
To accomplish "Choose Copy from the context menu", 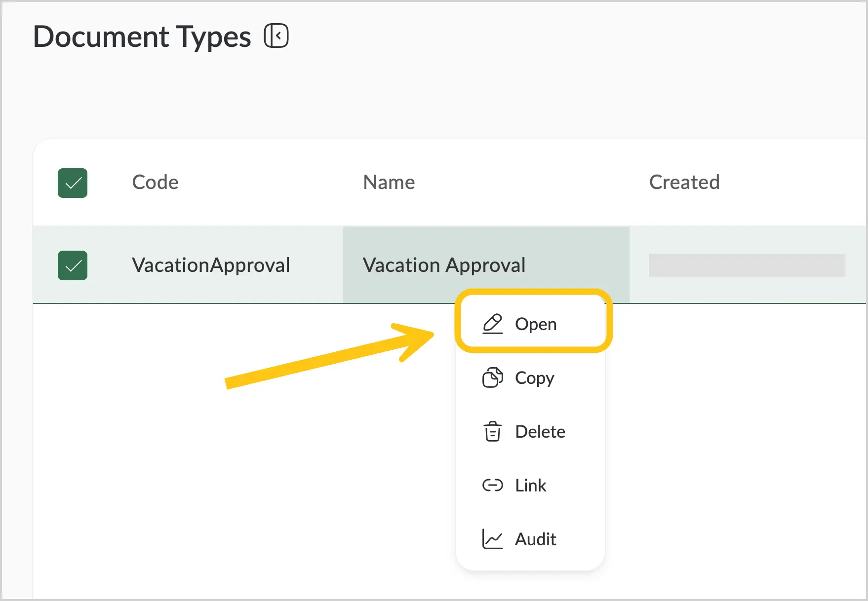I will [x=530, y=378].
